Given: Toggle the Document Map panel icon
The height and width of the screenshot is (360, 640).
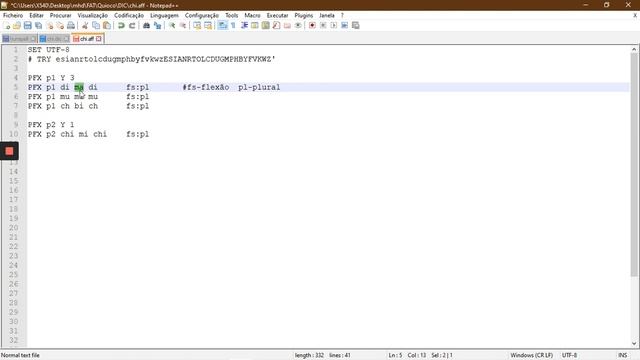Looking at the screenshot, I should 266,25.
